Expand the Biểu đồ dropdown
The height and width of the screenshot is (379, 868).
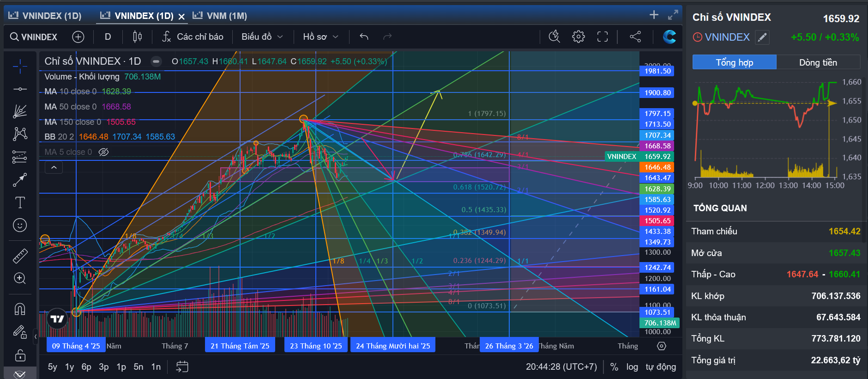(x=262, y=37)
